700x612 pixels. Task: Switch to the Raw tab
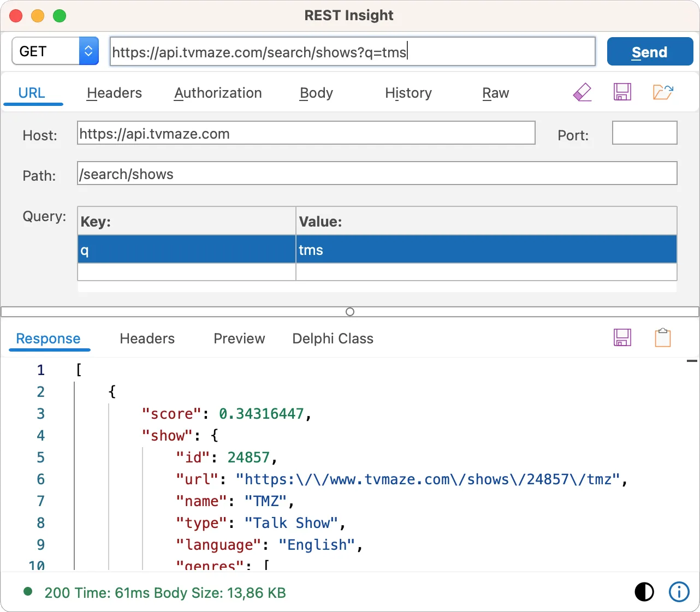[495, 93]
